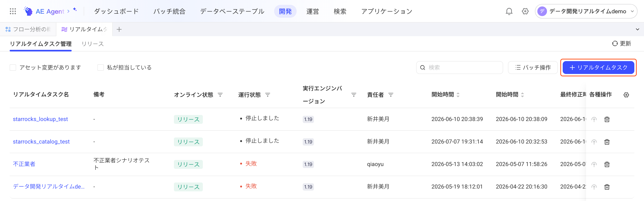Open the ダッシュボード menu
This screenshot has height=201, width=644.
pos(116,11)
